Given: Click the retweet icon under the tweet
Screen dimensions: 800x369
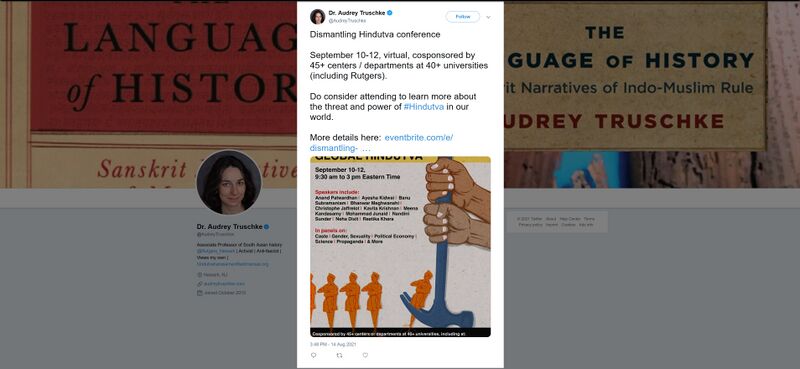Looking at the screenshot, I should pyautogui.click(x=339, y=355).
